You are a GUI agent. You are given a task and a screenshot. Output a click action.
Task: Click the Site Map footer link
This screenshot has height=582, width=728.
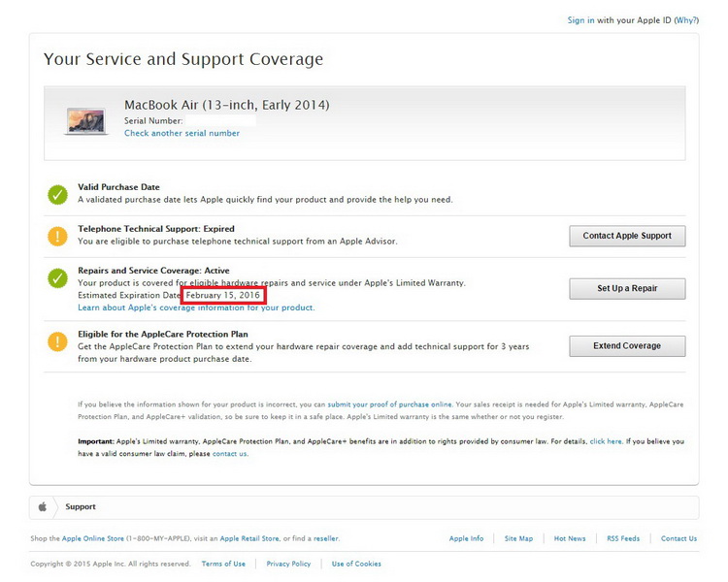518,538
